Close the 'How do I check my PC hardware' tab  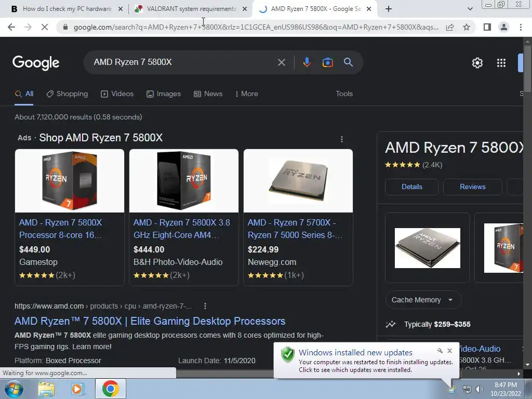(x=121, y=9)
